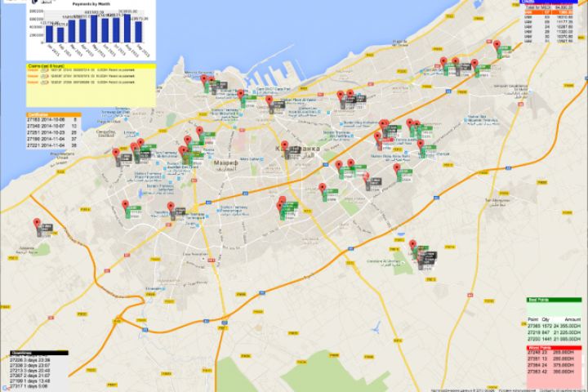Select the May 2013 bar in Payments chart
This screenshot has height=392, width=588.
click(94, 29)
